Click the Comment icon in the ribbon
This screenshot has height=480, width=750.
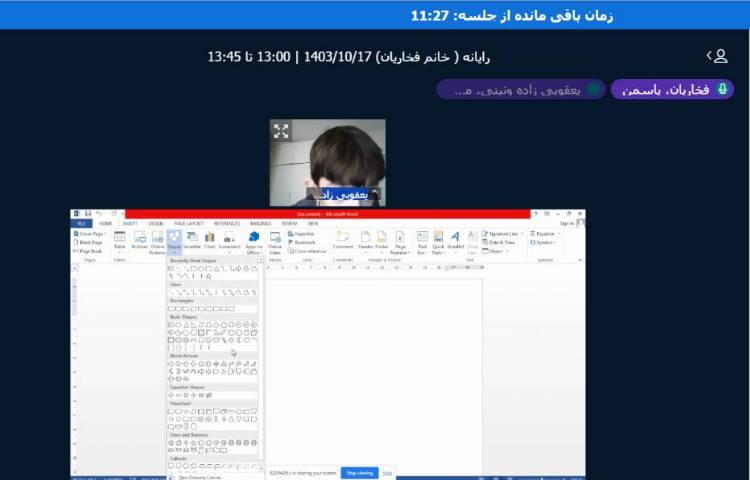point(342,240)
